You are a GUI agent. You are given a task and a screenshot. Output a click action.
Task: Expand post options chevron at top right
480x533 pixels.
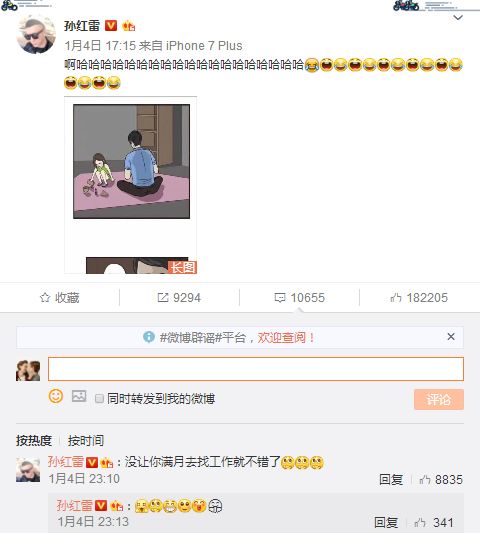(x=458, y=17)
